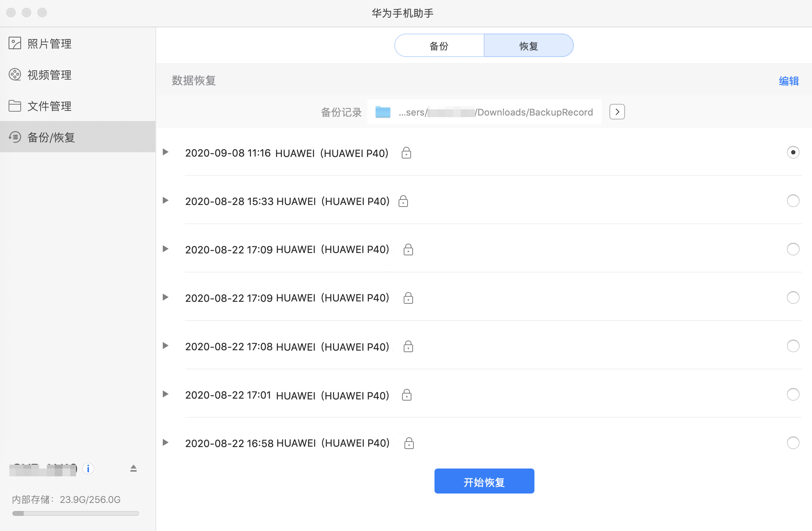Click the arrow button next to BackupRecord path
Viewport: 812px width, 531px height.
tap(617, 112)
